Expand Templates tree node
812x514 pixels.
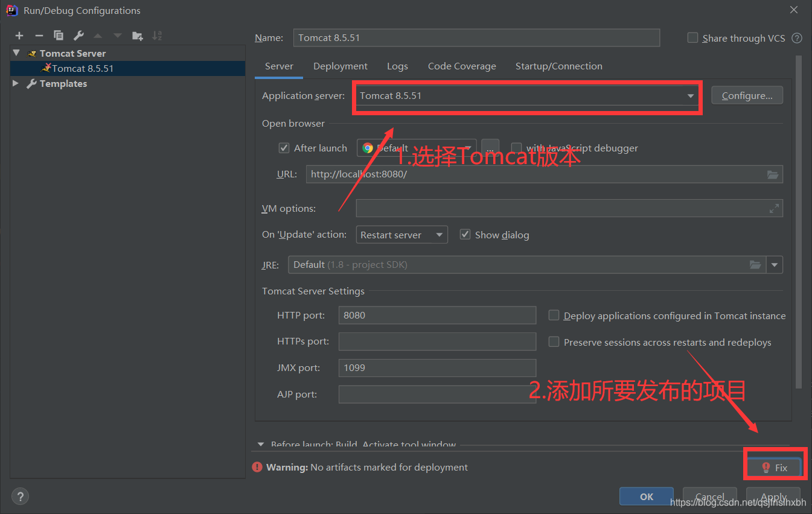(x=16, y=83)
